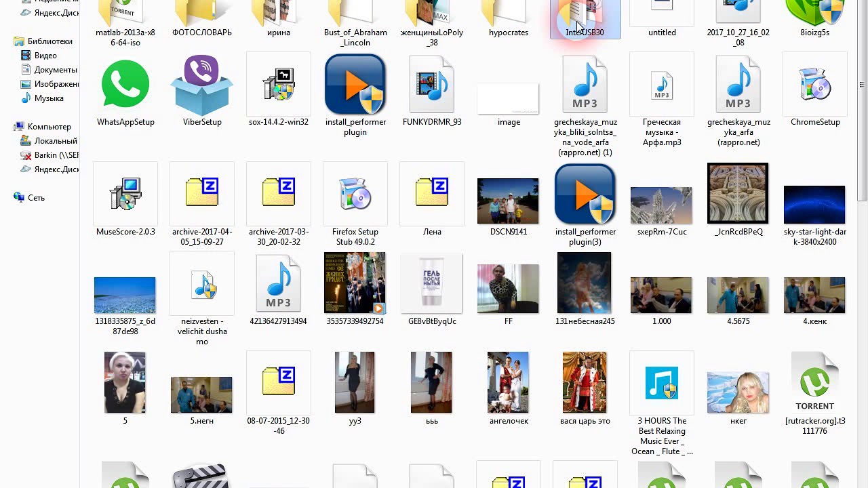Viewport: 868px width, 488px height.
Task: Click the sox-14.4.2-win32 installer icon
Action: [278, 85]
